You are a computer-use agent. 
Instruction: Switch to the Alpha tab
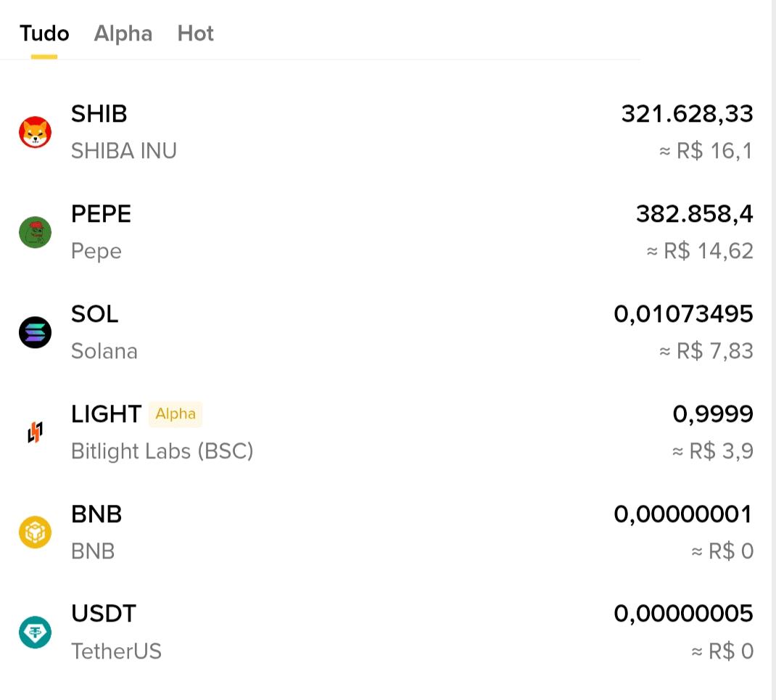[x=123, y=33]
